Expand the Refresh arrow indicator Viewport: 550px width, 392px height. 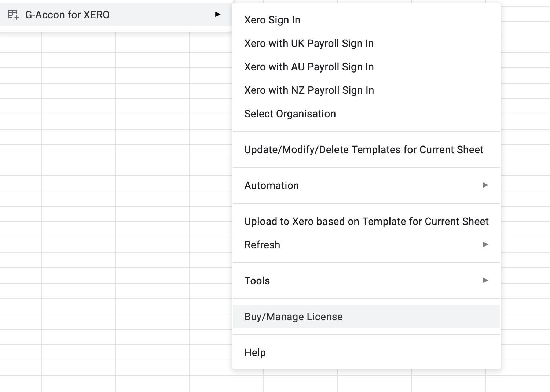485,244
